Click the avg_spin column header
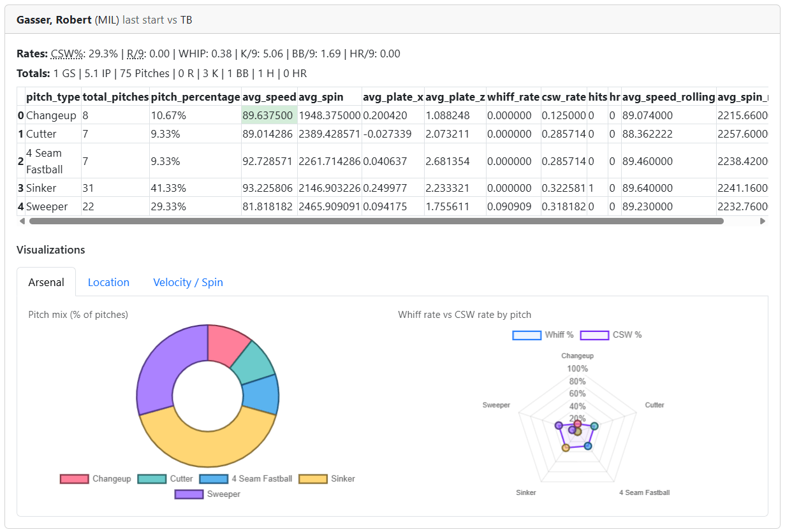This screenshot has height=532, width=785. [329, 97]
